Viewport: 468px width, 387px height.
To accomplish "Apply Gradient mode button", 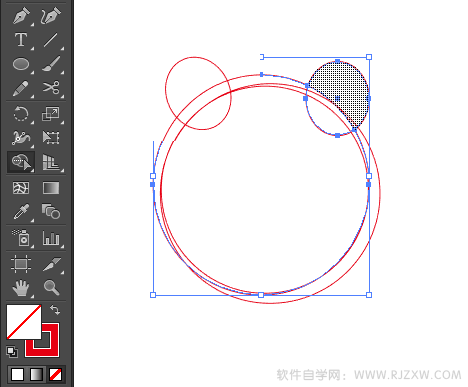I will pyautogui.click(x=36, y=374).
